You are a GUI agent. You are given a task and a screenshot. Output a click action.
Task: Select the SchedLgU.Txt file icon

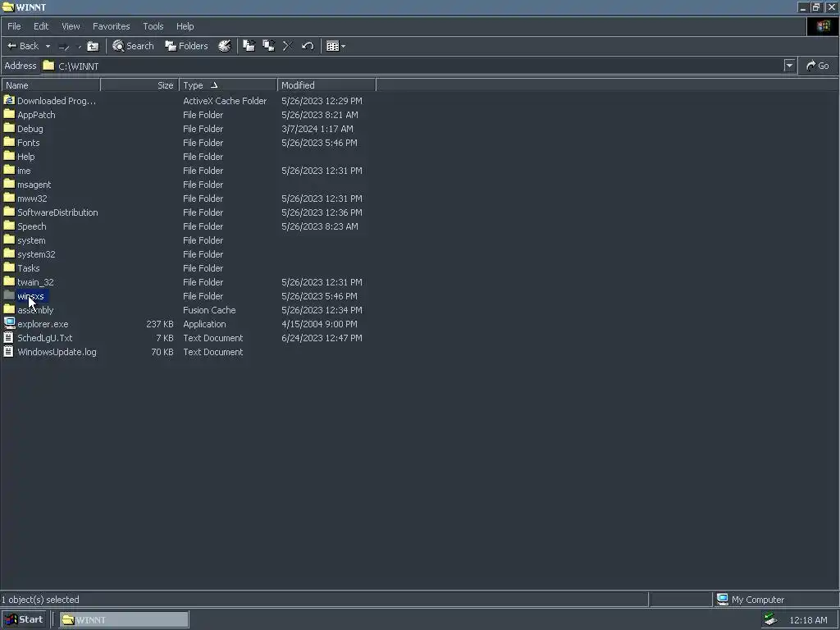[9, 337]
